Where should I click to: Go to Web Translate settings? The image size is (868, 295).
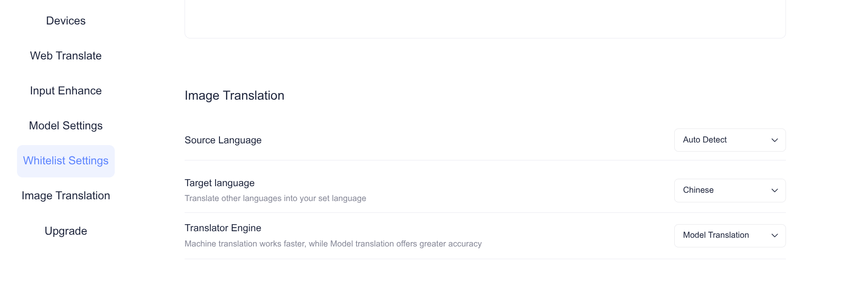click(x=66, y=56)
